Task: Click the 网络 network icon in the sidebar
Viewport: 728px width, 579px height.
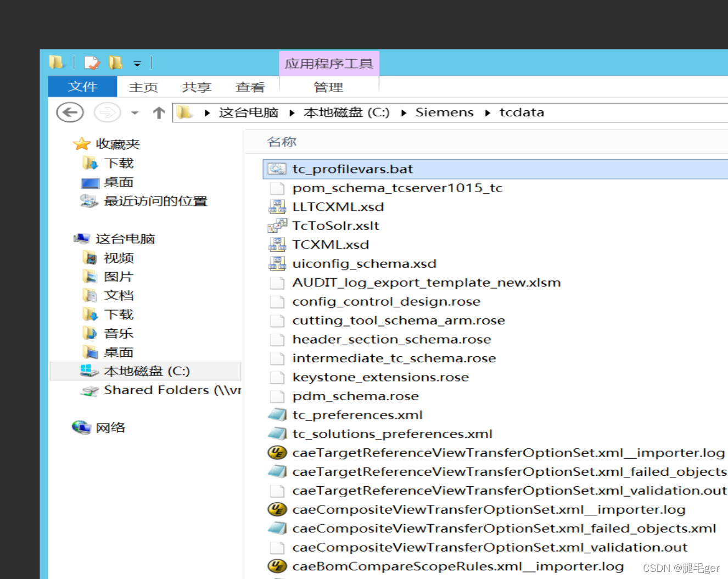Action: click(x=81, y=428)
